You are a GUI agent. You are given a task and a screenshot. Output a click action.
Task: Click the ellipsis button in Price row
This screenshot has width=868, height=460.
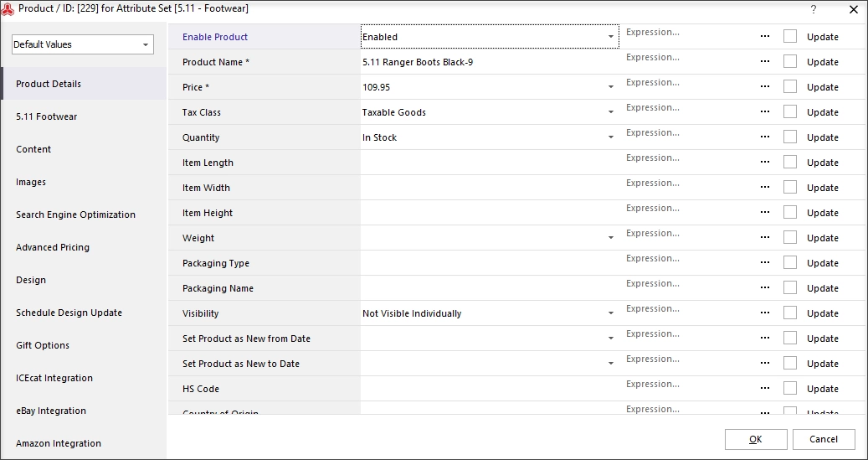[764, 87]
